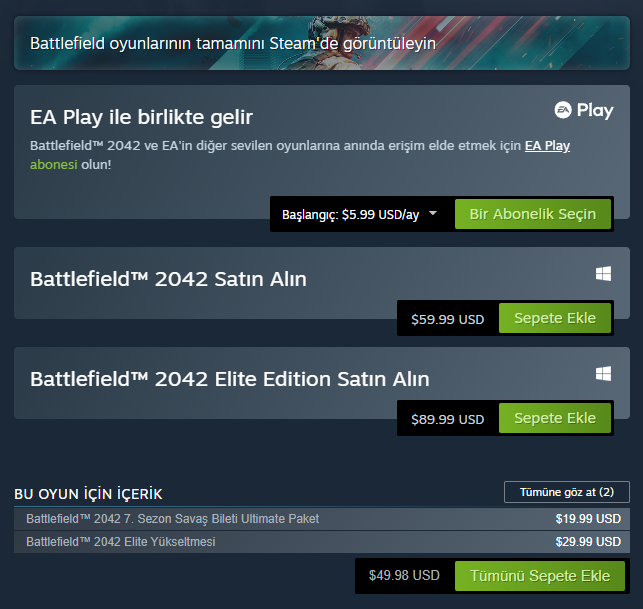Add Elite Edition to cart via Sepete Ekle
This screenshot has width=643, height=609.
555,418
